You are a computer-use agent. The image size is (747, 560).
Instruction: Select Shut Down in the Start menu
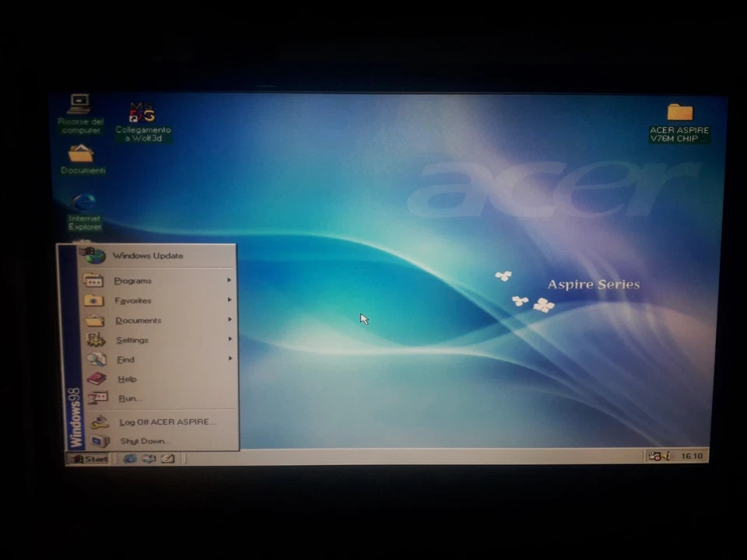pos(143,441)
